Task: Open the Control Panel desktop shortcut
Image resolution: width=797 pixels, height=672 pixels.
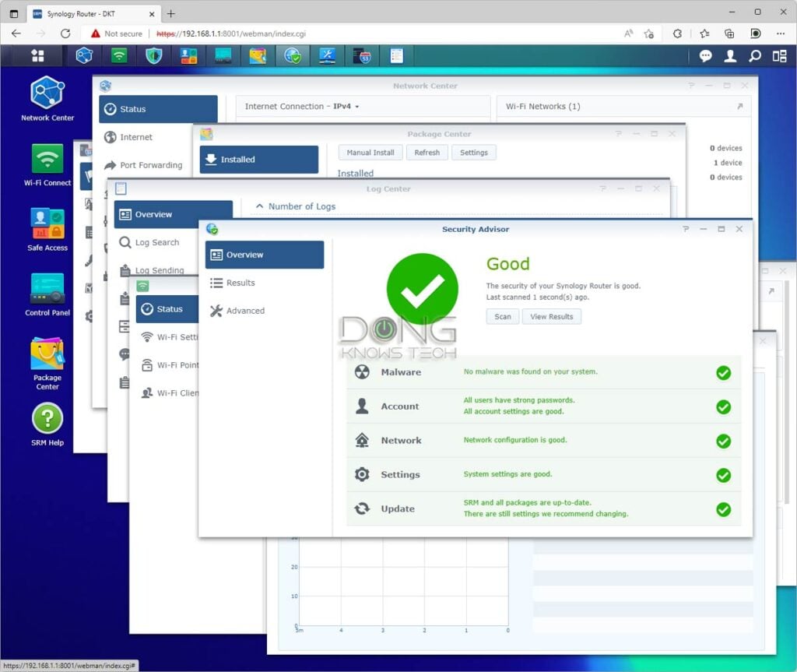Action: pyautogui.click(x=47, y=294)
